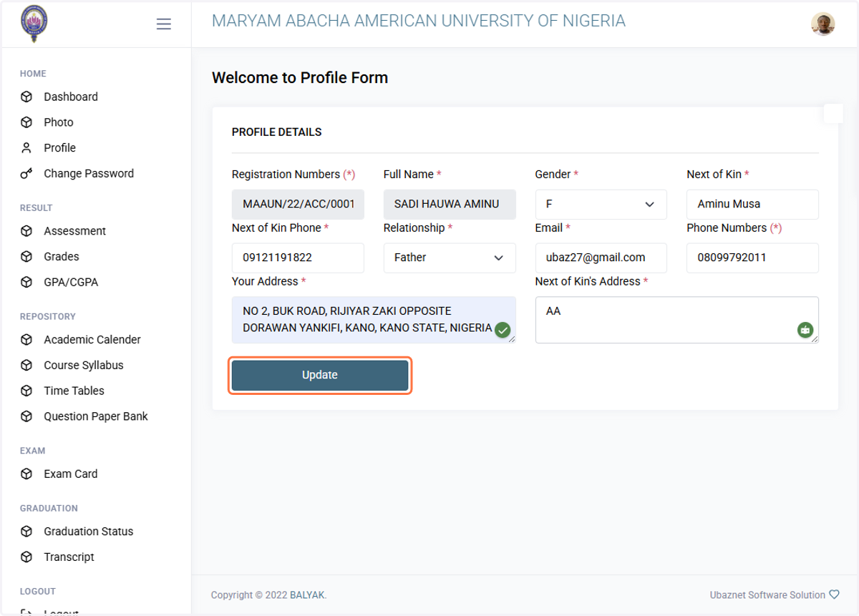Click the heart icon in footer
859x616 pixels.
pos(834,595)
